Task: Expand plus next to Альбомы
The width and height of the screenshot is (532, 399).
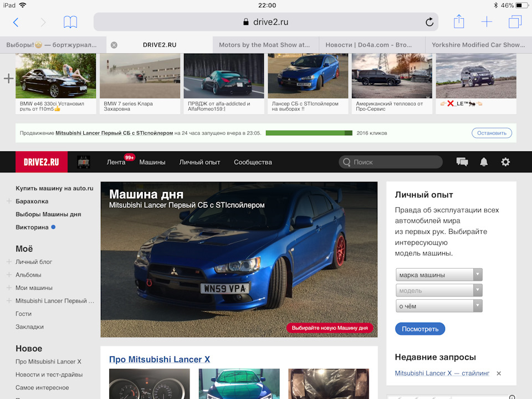Action: click(9, 275)
